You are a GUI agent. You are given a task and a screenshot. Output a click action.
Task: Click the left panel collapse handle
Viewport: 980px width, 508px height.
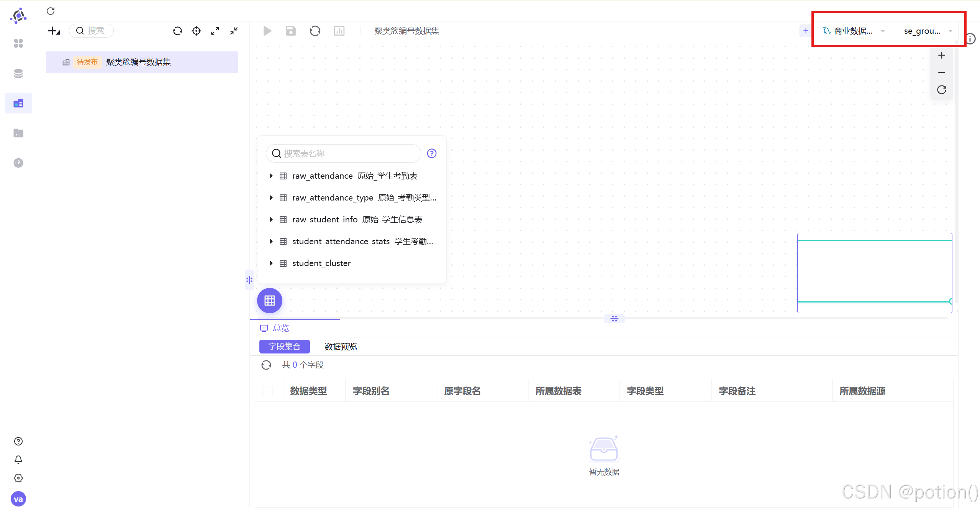coord(249,280)
